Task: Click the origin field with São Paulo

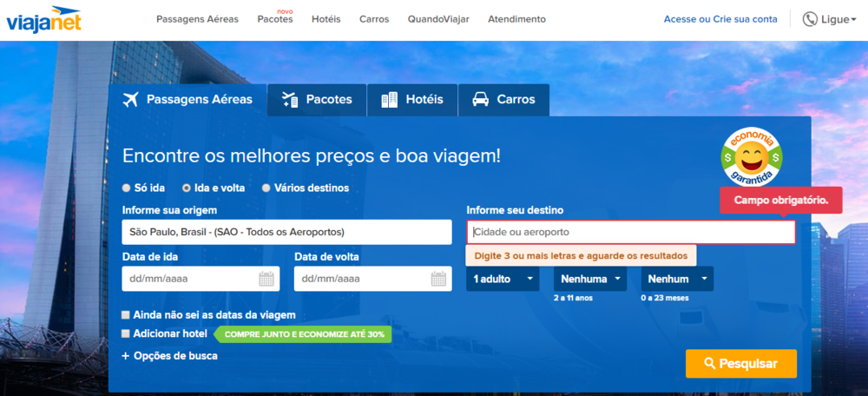Action: (286, 232)
